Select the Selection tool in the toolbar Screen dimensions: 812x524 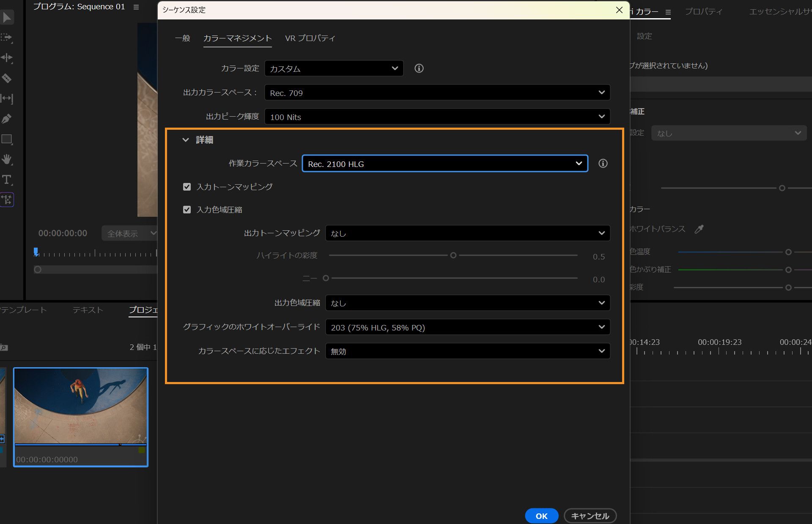(7, 17)
